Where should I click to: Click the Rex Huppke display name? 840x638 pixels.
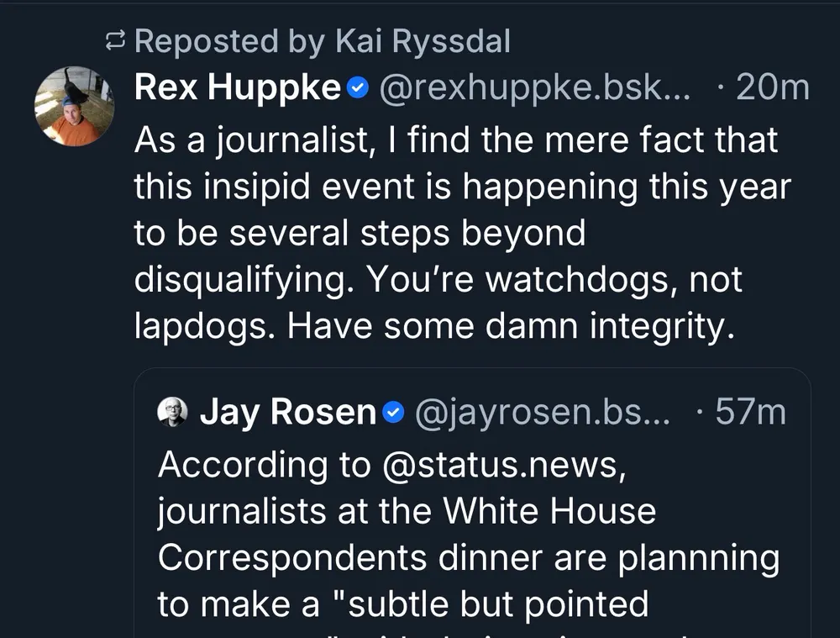(237, 87)
